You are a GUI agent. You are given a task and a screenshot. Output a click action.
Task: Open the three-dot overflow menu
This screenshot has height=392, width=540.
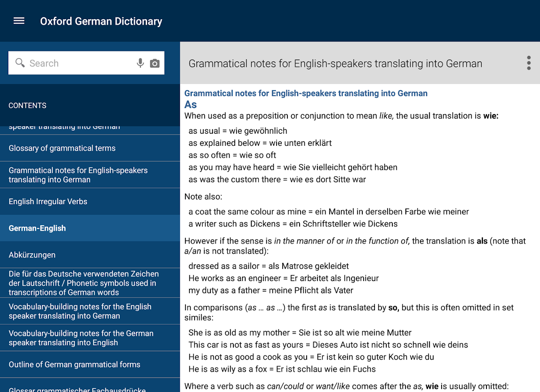(529, 63)
